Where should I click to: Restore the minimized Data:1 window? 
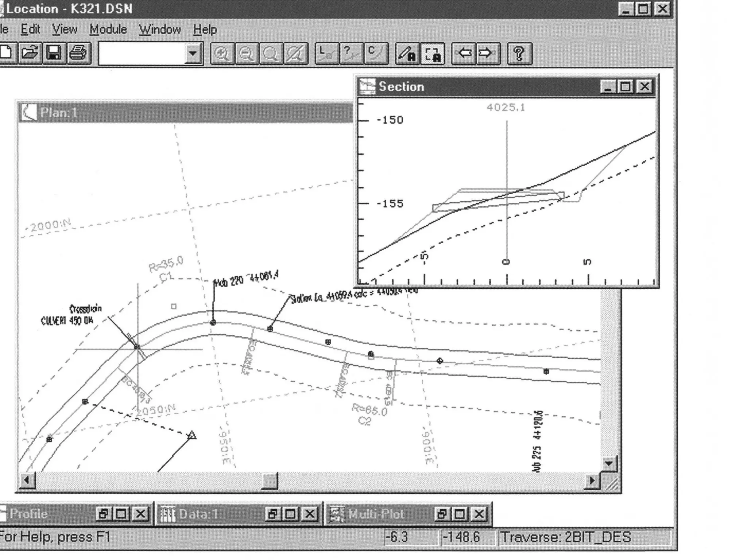[272, 514]
